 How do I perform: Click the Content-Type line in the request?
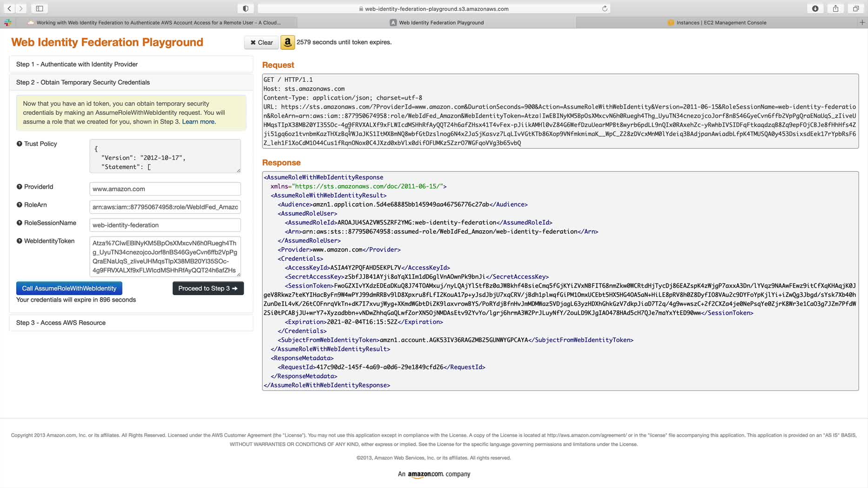pos(343,98)
